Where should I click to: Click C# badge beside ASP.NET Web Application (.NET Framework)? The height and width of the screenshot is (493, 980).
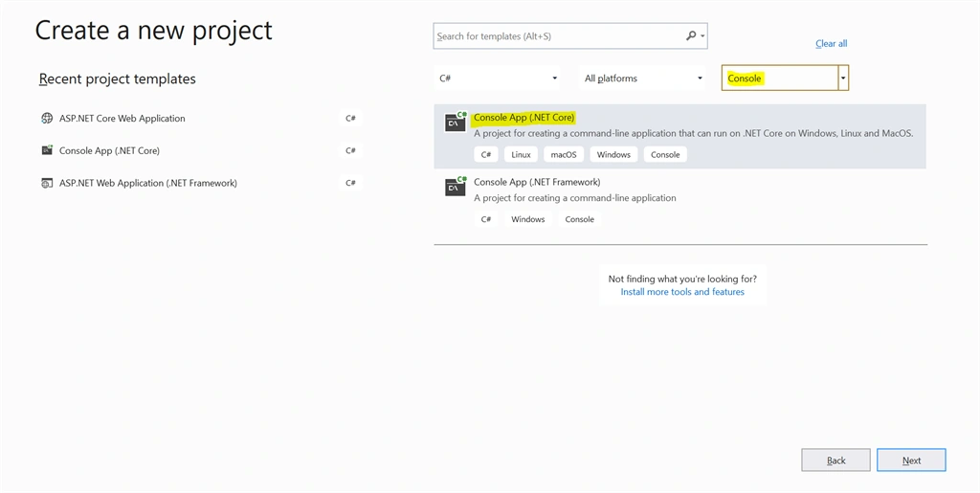coord(350,183)
